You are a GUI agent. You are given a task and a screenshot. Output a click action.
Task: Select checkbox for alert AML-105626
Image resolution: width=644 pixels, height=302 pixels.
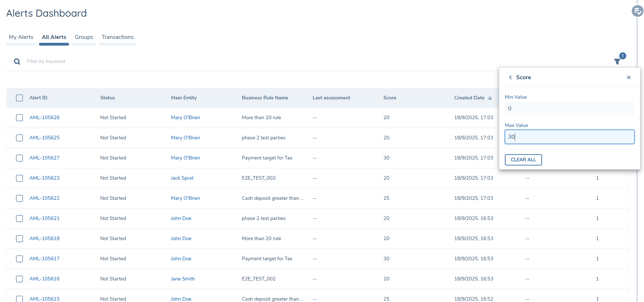click(19, 118)
